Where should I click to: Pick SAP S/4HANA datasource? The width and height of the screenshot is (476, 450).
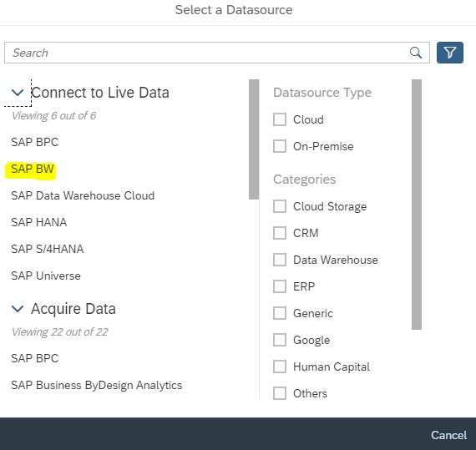coord(48,249)
